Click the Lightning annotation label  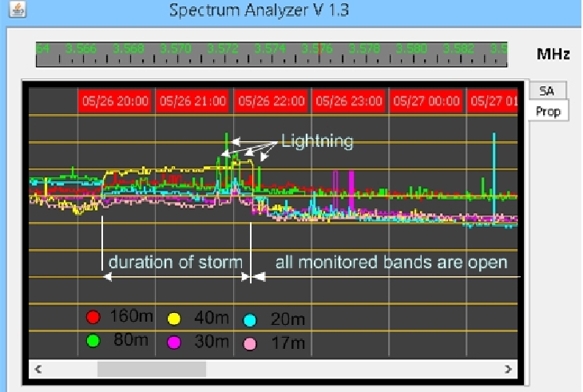[317, 142]
